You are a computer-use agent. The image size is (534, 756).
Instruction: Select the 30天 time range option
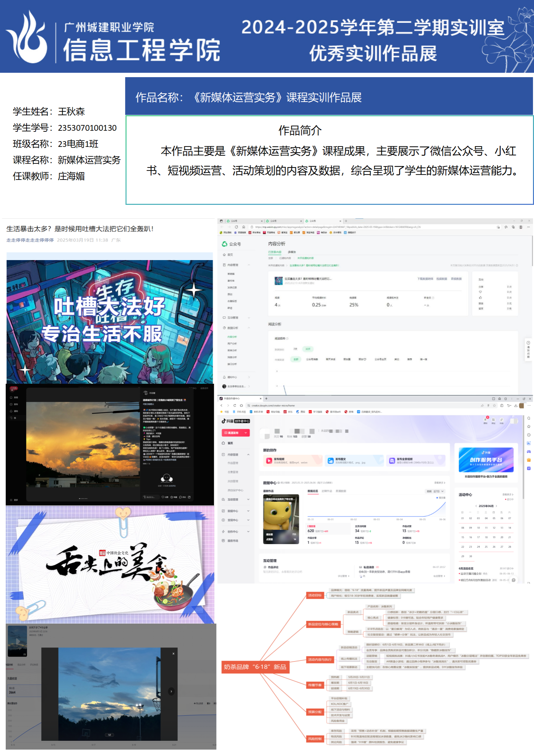308,349
